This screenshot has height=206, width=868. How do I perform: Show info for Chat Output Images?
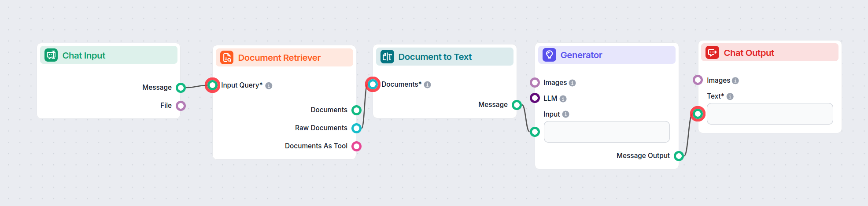[735, 81]
